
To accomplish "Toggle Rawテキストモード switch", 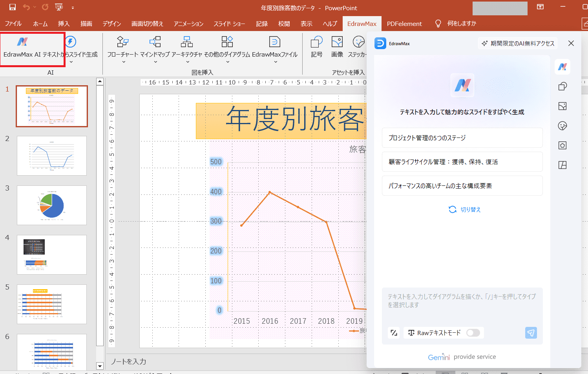I will pyautogui.click(x=473, y=333).
